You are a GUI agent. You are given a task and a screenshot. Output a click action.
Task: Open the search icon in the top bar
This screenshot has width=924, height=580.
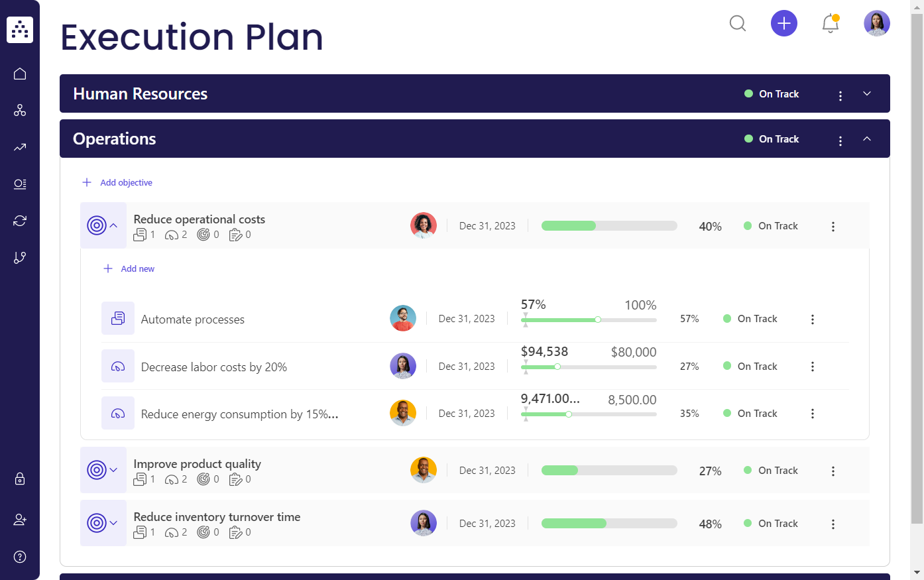pyautogui.click(x=738, y=23)
